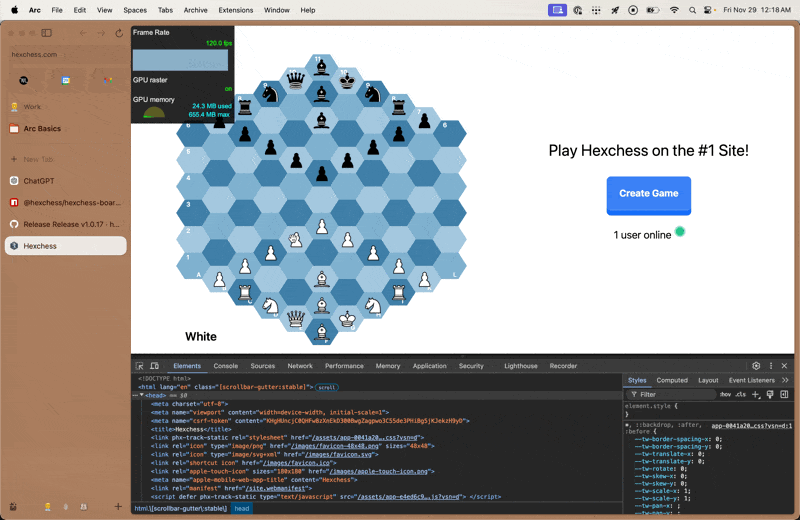Click the Create Game button
800x520 pixels.
click(648, 195)
